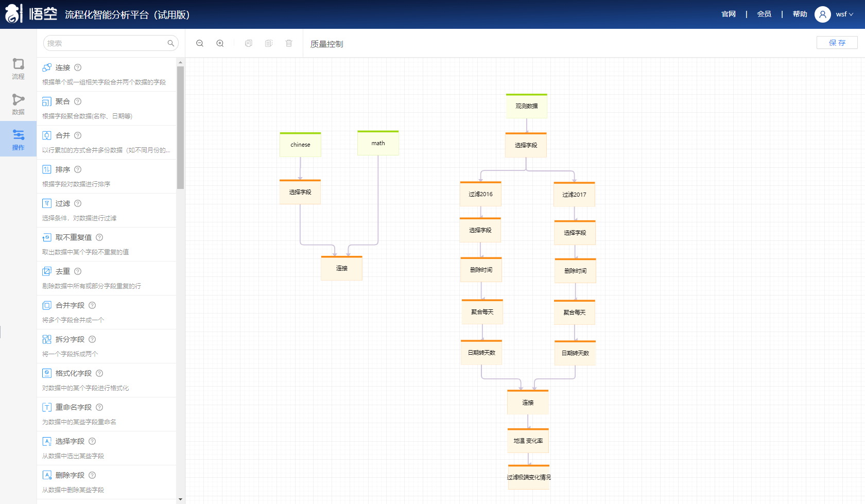Viewport: 865px width, 504px height.
Task: Show help for the 取不重复值 operation
Action: coord(99,237)
